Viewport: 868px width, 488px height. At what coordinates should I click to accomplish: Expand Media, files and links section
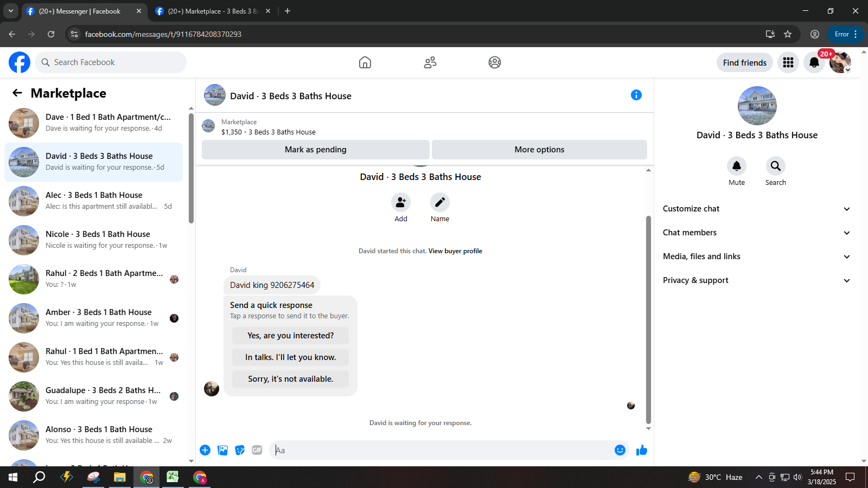(x=757, y=256)
